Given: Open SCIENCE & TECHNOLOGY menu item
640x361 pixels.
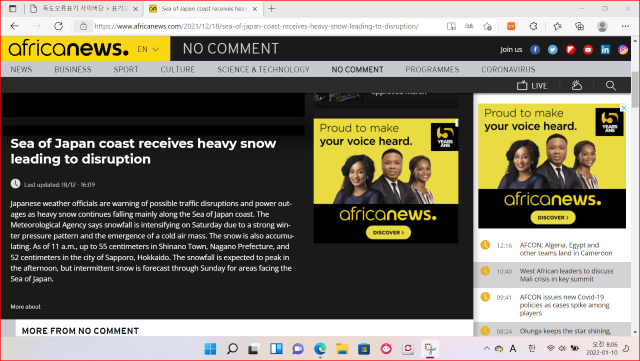Looking at the screenshot, I should tap(263, 69).
